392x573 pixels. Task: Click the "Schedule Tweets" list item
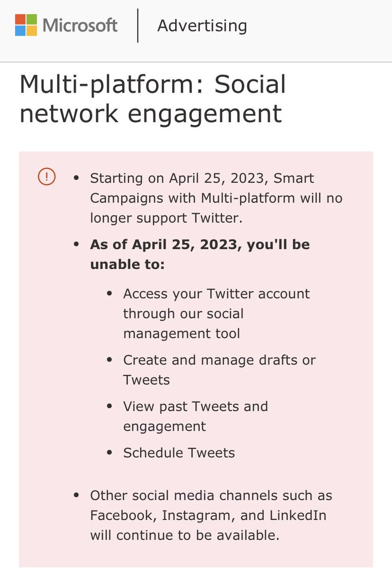click(179, 453)
